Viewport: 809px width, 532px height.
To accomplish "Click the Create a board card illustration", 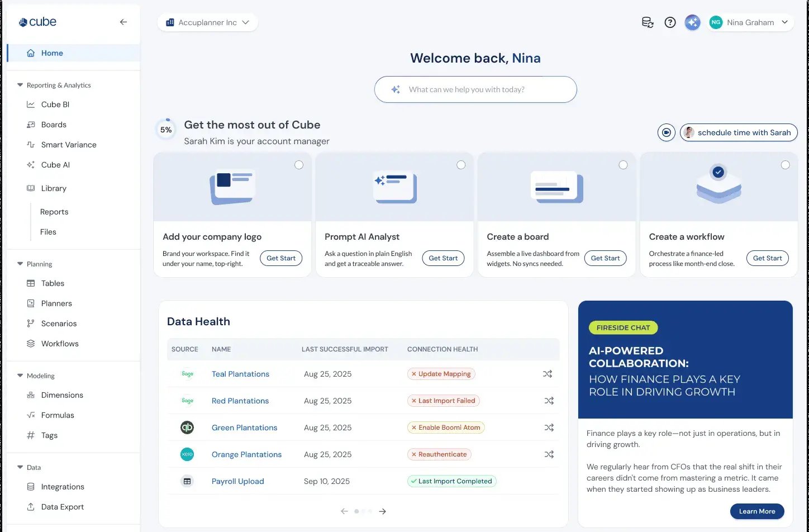I will coord(556,187).
